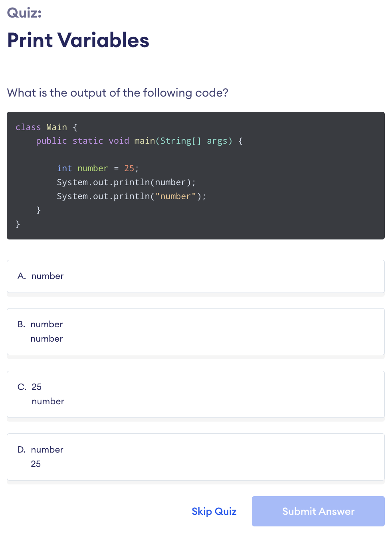Viewport: 392px width, 534px height.
Task: Click the 'class Main' declaration line
Action: [46, 127]
